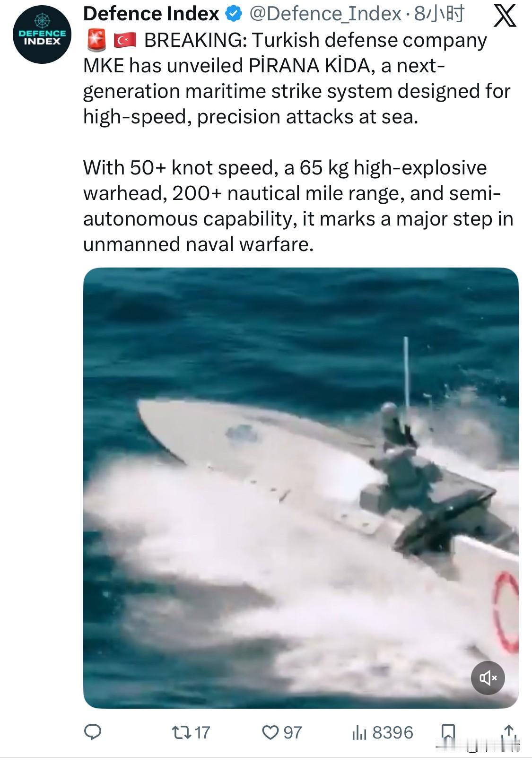This screenshot has height=764, width=532.
Task: Open the reply comment bubble icon
Action: click(93, 731)
